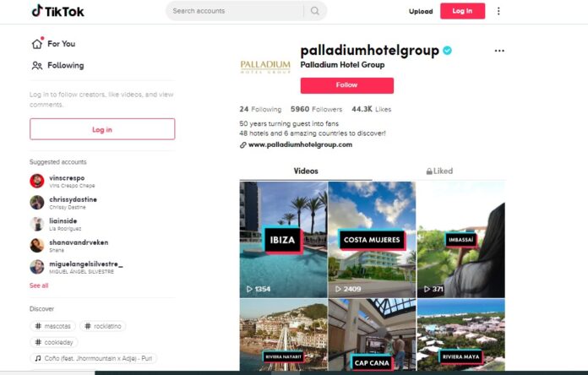Image resolution: width=588 pixels, height=375 pixels.
Task: Click the TikTok logo in the header
Action: pos(57,11)
